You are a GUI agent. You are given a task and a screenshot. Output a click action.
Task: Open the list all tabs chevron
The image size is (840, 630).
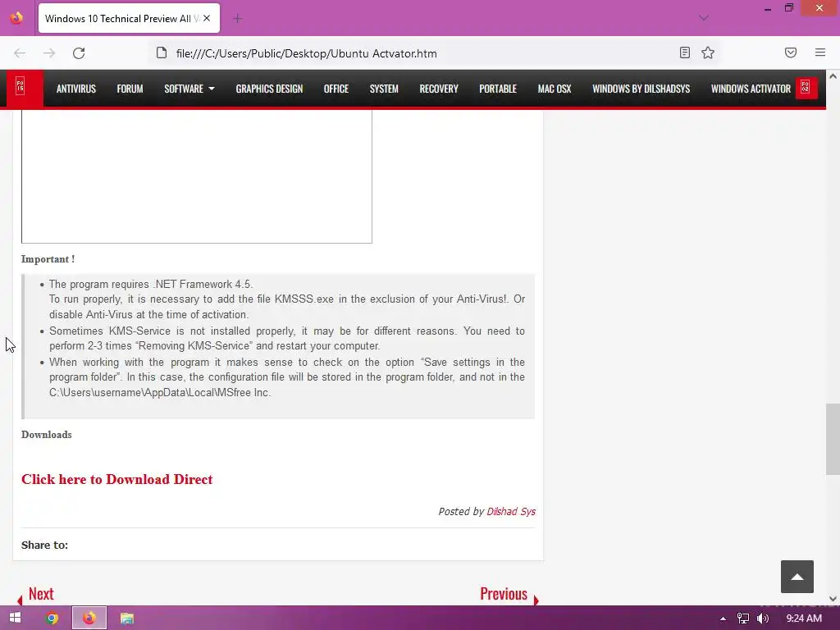click(x=704, y=18)
